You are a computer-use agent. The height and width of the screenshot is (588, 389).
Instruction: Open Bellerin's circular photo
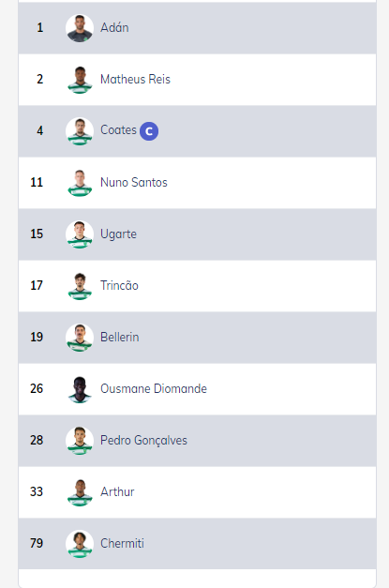click(x=80, y=338)
